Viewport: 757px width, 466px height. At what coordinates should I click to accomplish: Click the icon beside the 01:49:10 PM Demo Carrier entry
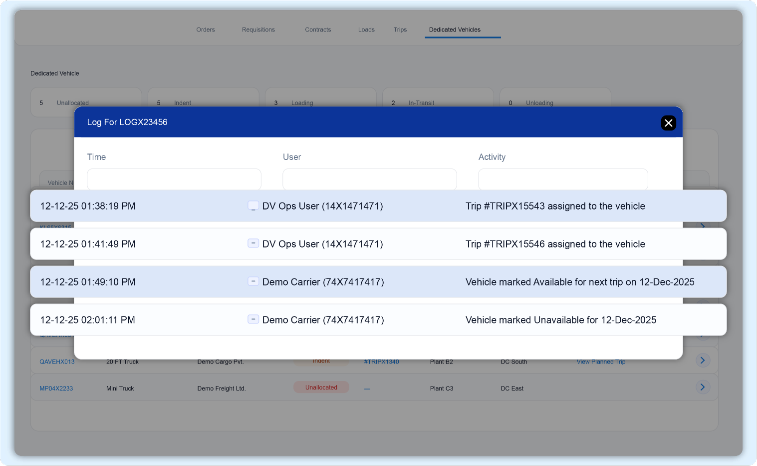(252, 282)
